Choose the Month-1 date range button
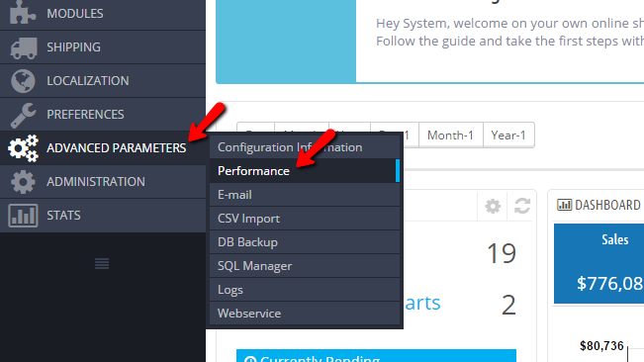Image resolution: width=644 pixels, height=362 pixels. 450,136
